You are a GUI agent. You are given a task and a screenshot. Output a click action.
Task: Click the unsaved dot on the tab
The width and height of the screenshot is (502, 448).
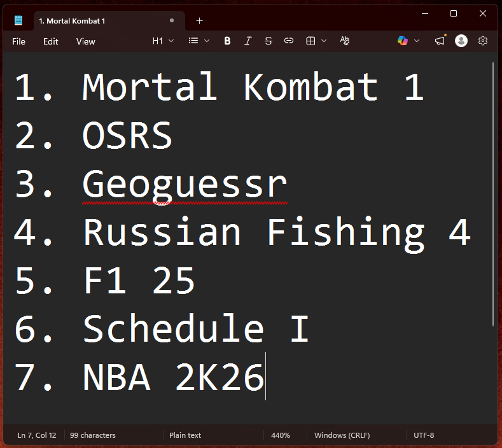[x=172, y=20]
